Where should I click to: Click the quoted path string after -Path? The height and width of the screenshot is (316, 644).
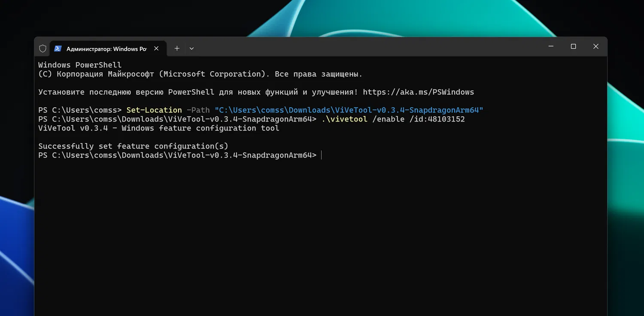(349, 110)
